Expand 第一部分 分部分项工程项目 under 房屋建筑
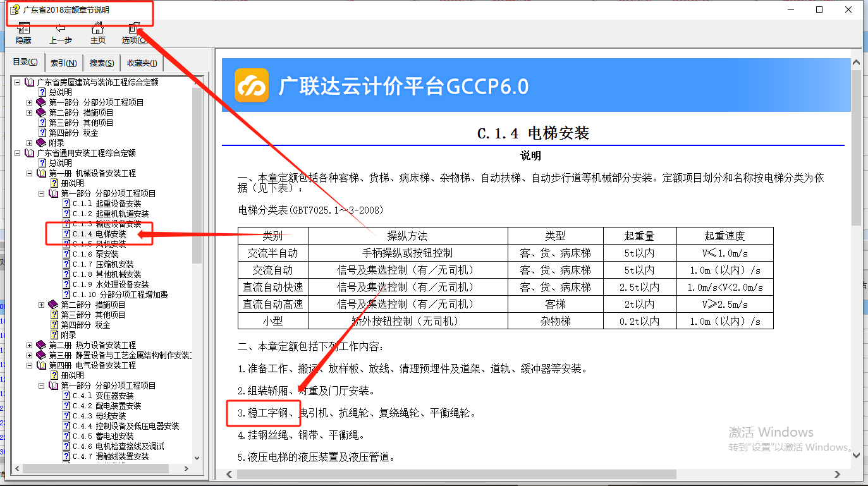Image resolution: width=868 pixels, height=486 pixels. 30,102
